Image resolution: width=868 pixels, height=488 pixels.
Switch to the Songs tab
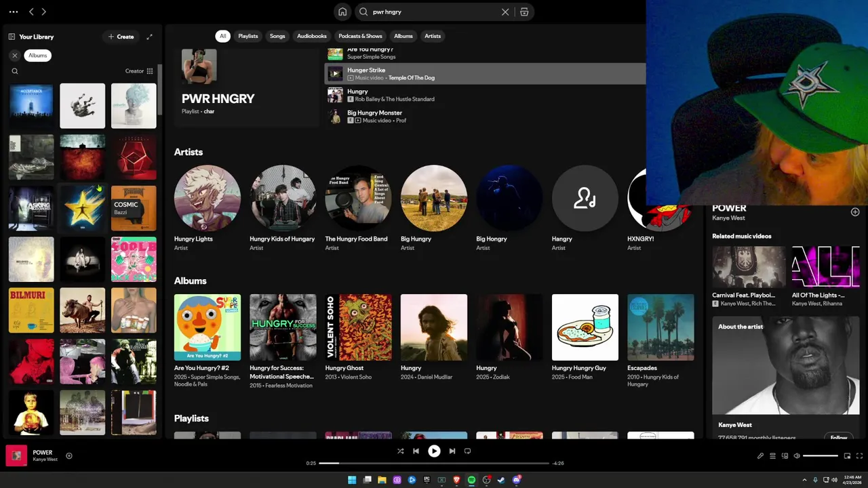click(x=277, y=36)
